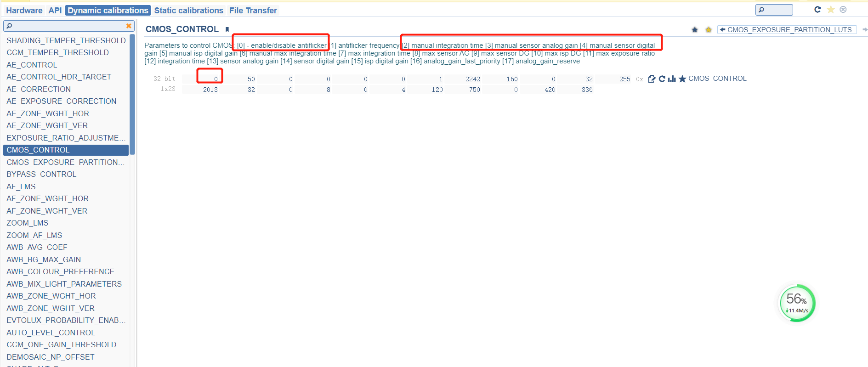The image size is (868, 367).
Task: Click the star icon before the CMOS_CONTROL row label
Action: click(682, 79)
